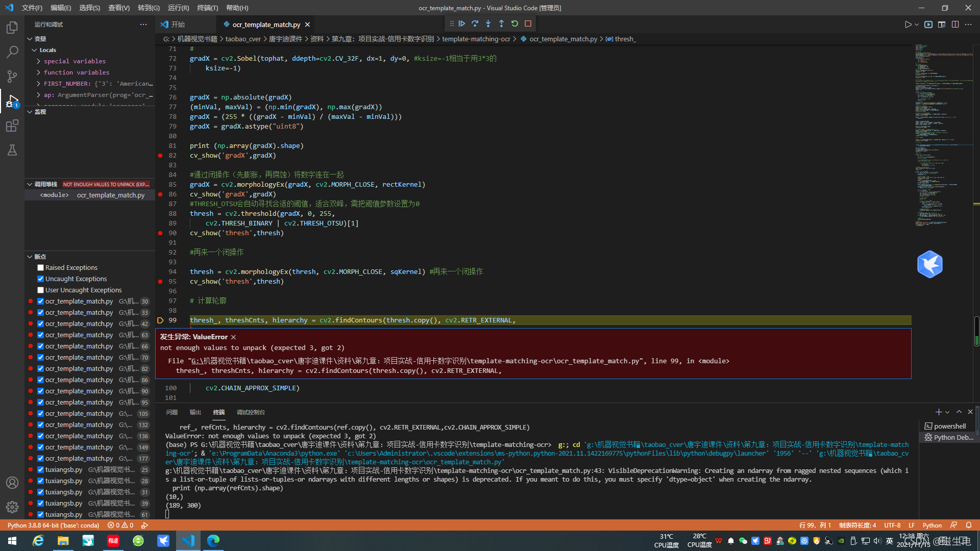Open the run button dropdown arrow

[x=917, y=24]
